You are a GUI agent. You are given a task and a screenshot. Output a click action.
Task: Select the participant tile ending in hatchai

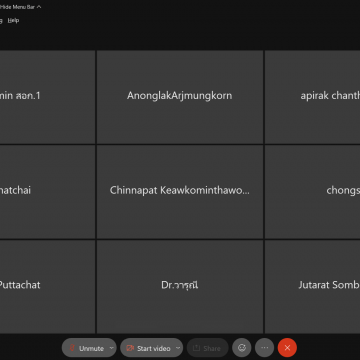[47, 192]
